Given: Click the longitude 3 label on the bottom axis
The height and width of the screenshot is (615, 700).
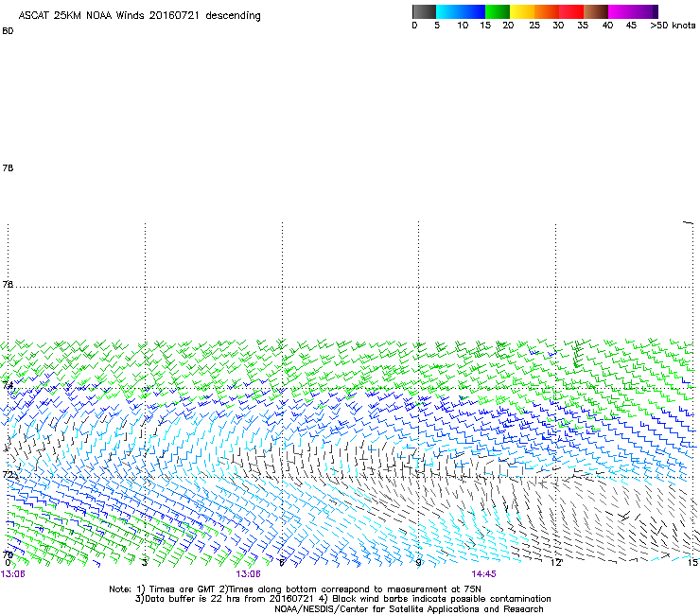Looking at the screenshot, I should [x=145, y=562].
